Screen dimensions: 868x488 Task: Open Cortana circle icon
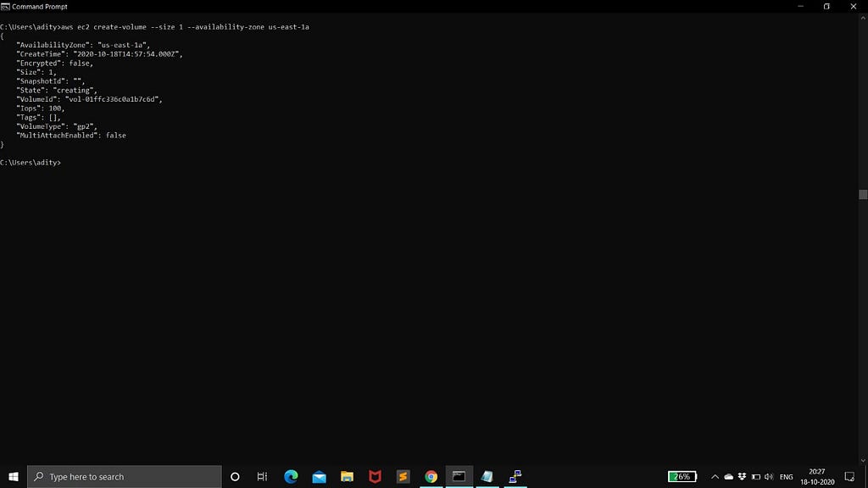click(x=235, y=476)
